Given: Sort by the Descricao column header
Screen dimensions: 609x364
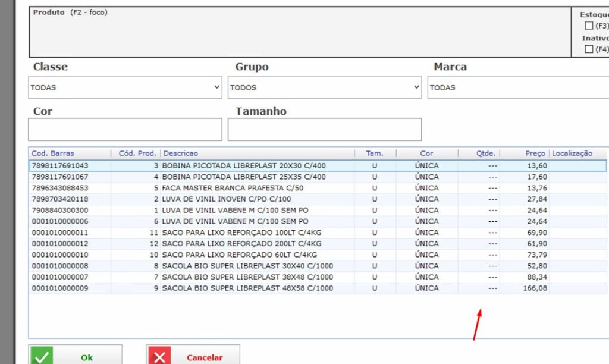Looking at the screenshot, I should (x=257, y=153).
